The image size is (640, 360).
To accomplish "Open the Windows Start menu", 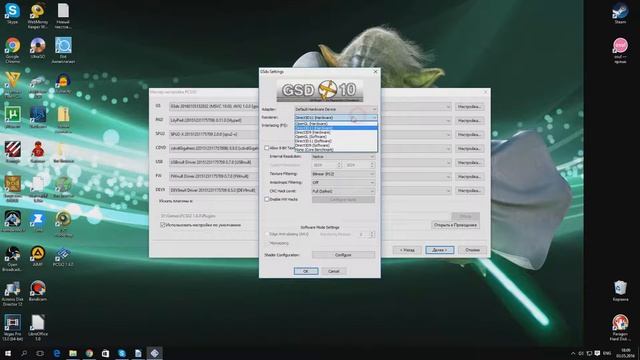I will tap(8, 353).
